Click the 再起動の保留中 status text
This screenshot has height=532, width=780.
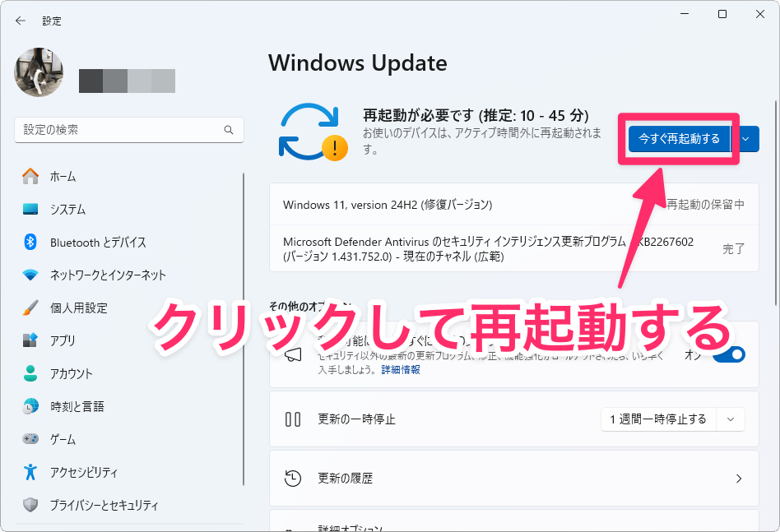click(x=705, y=205)
